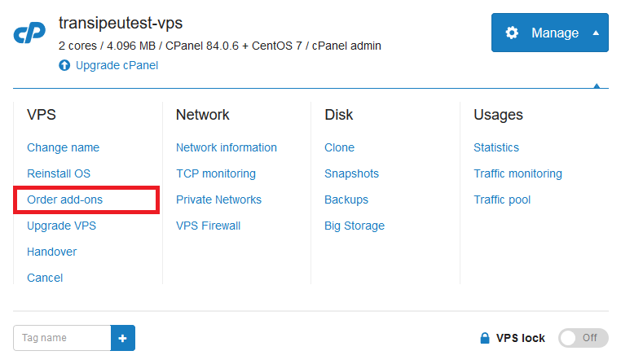Click the upgrade arrow circle icon

[x=64, y=65]
